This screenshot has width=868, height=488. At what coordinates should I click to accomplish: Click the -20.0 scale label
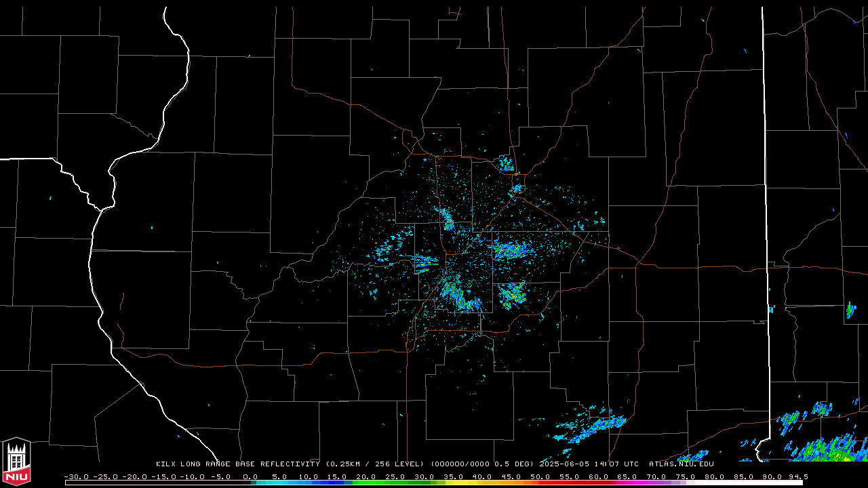[x=135, y=477]
